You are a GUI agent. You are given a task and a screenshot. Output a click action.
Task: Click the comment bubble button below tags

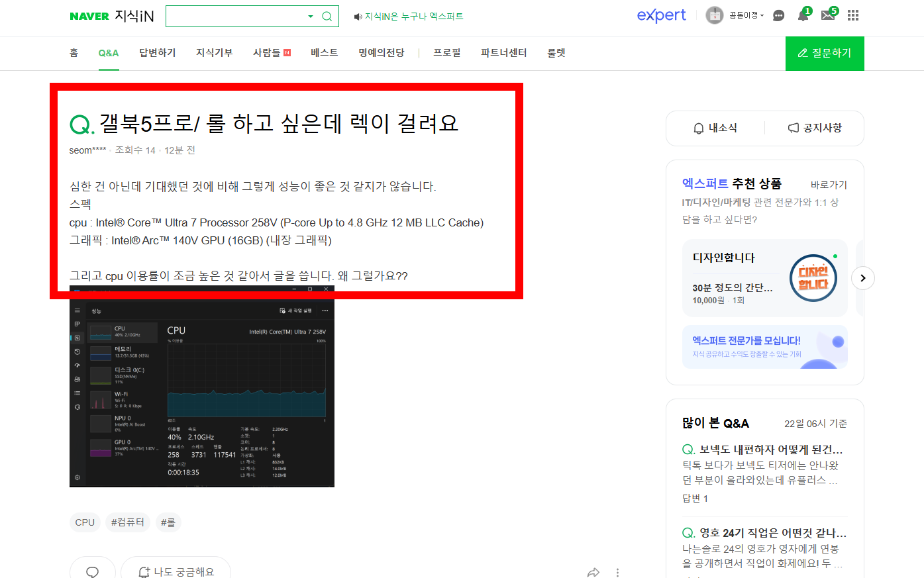tap(93, 571)
